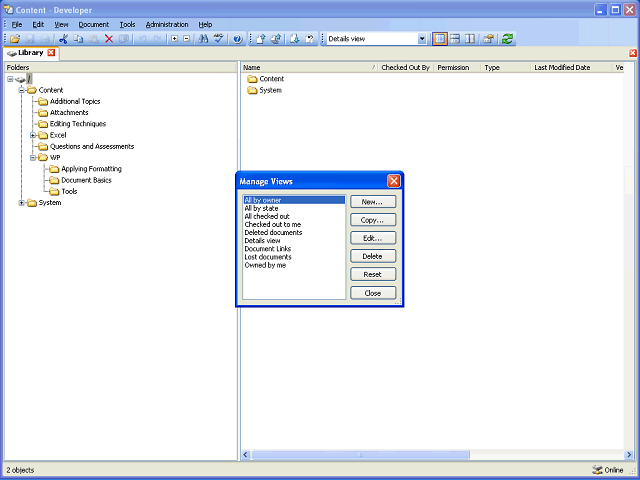The height and width of the screenshot is (480, 640).
Task: Click the Online status icon
Action: [597, 470]
